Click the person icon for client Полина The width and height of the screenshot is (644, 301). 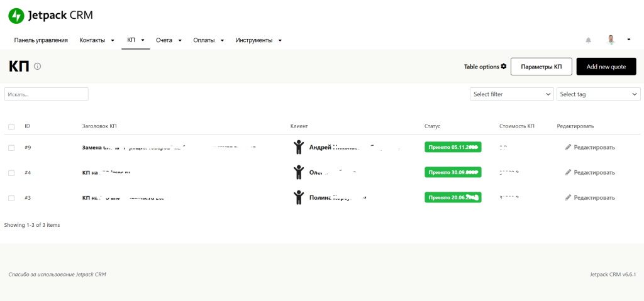pos(299,197)
